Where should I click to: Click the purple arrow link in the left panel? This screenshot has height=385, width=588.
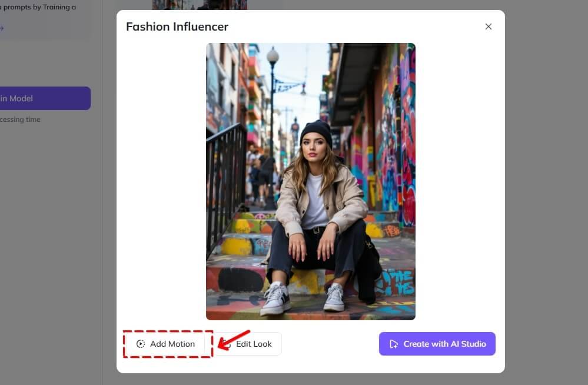click(x=2, y=28)
